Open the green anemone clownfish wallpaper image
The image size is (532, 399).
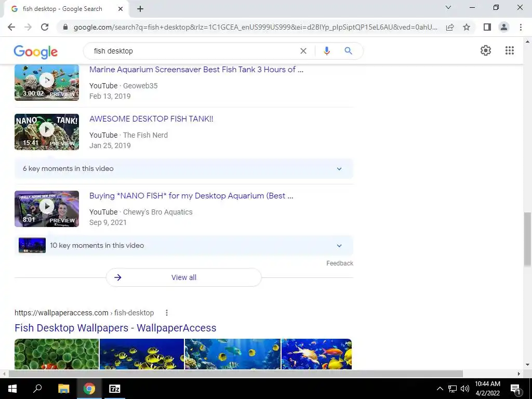point(57,354)
